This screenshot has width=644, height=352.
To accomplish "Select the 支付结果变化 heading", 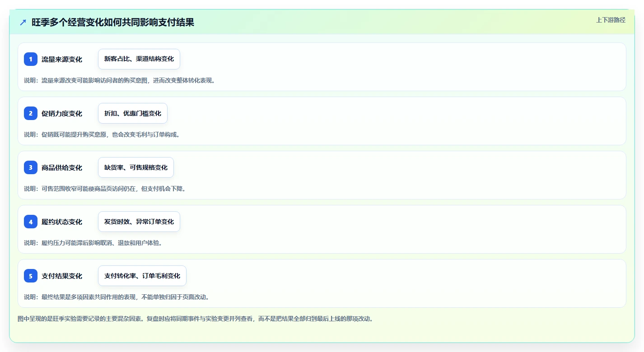I will 62,276.
